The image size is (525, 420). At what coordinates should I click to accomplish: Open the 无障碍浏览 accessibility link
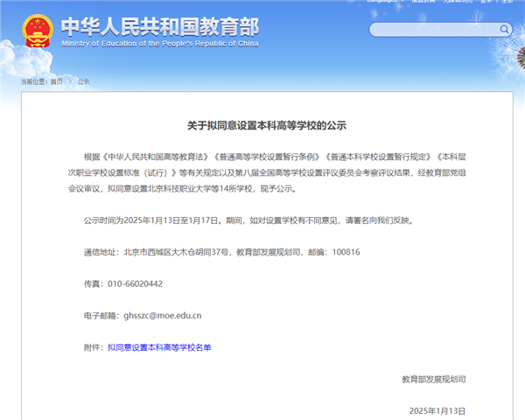click(459, 2)
